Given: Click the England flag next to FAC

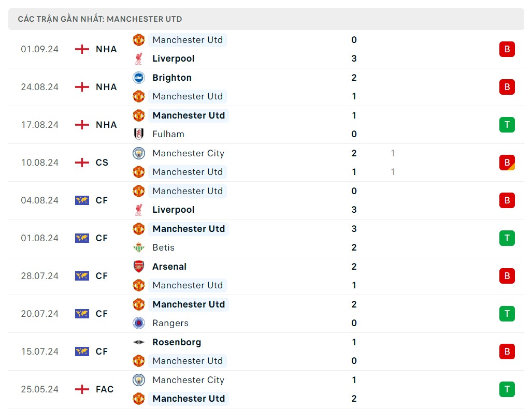Looking at the screenshot, I should [x=81, y=389].
